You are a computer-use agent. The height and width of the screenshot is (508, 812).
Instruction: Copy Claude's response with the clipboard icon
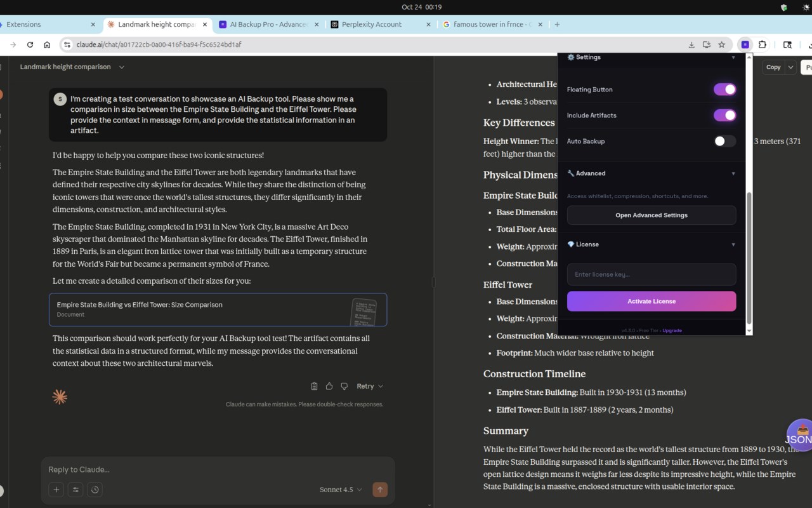click(314, 386)
